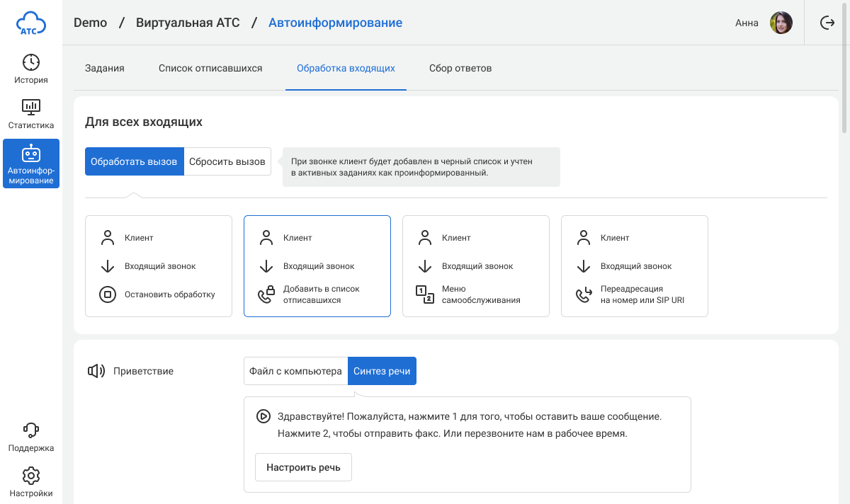Open Статистика chart icon in sidebar

coord(31,108)
